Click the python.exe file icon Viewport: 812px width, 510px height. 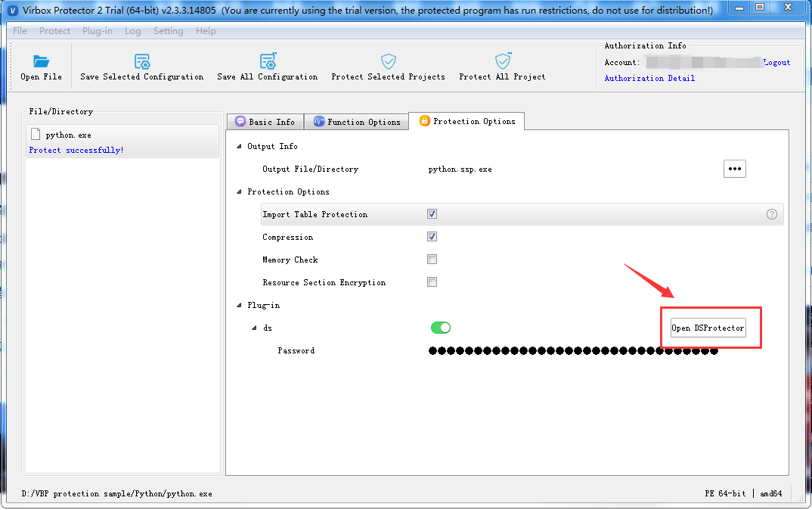click(36, 134)
